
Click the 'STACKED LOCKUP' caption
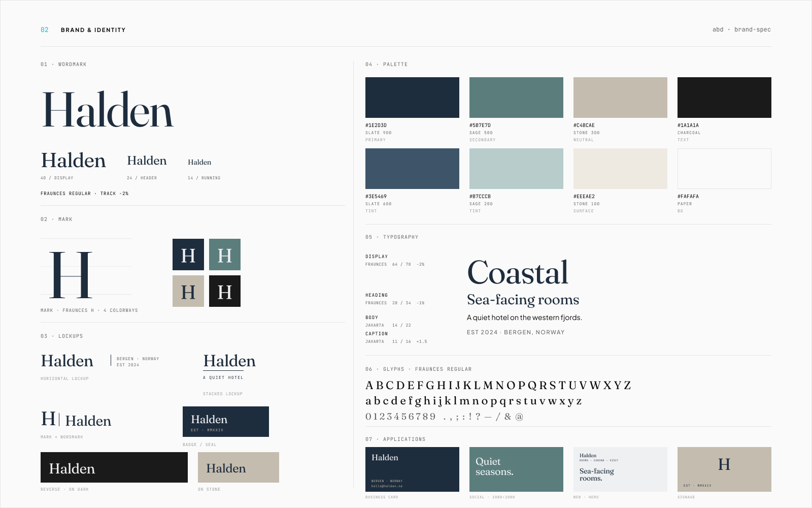223,394
